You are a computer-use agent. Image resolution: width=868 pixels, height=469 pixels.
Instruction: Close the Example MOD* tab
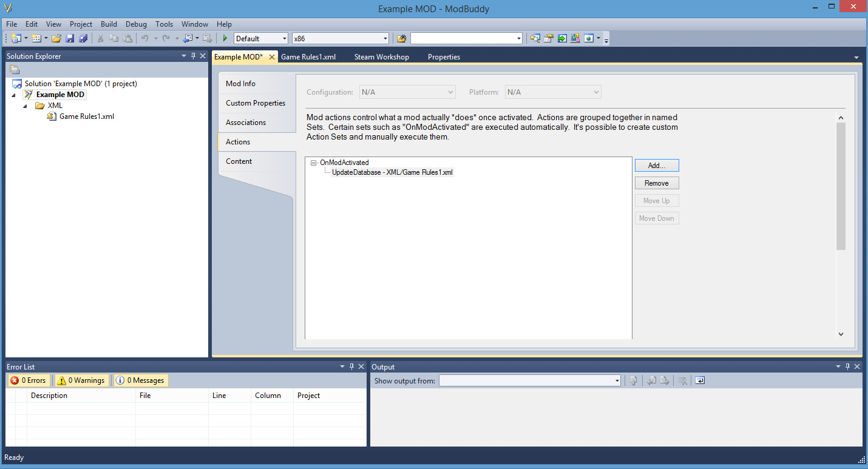271,56
